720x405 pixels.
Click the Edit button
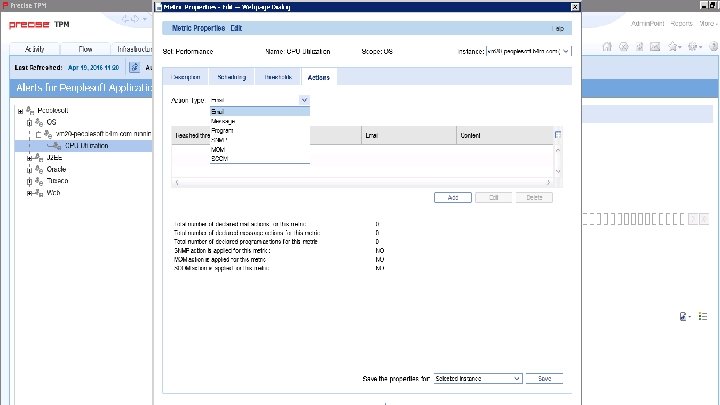pos(494,197)
